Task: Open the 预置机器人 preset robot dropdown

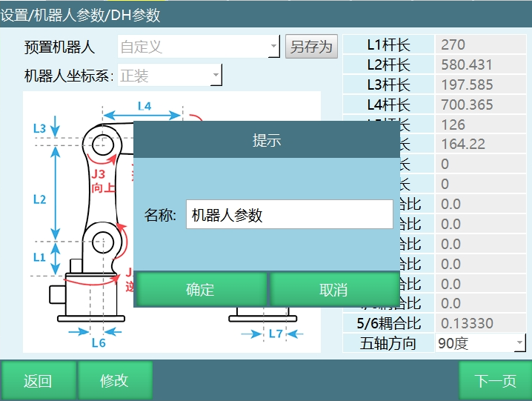Action: tap(199, 47)
